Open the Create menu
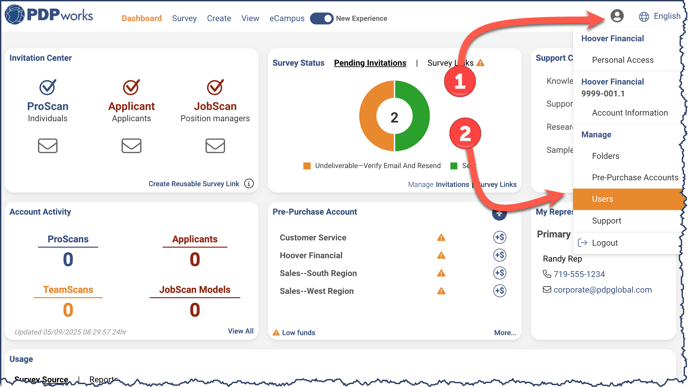The height and width of the screenshot is (387, 688). click(219, 18)
